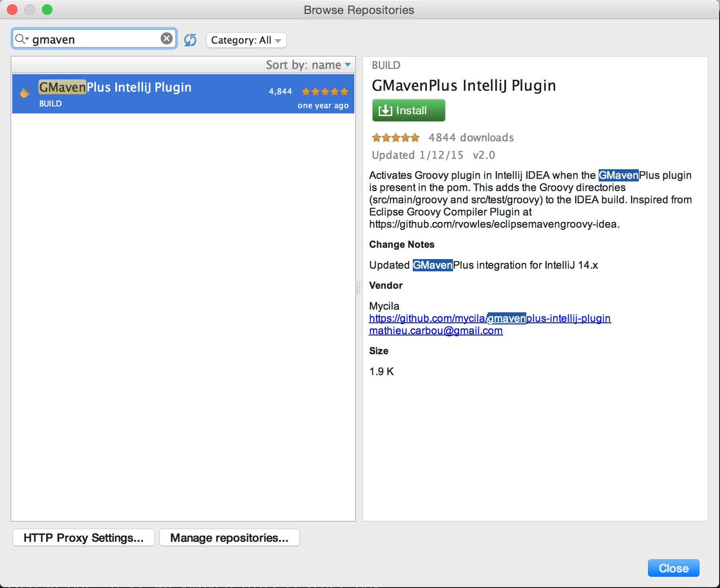Open the mycila GitHub plugin link
The width and height of the screenshot is (720, 588).
click(x=490, y=318)
